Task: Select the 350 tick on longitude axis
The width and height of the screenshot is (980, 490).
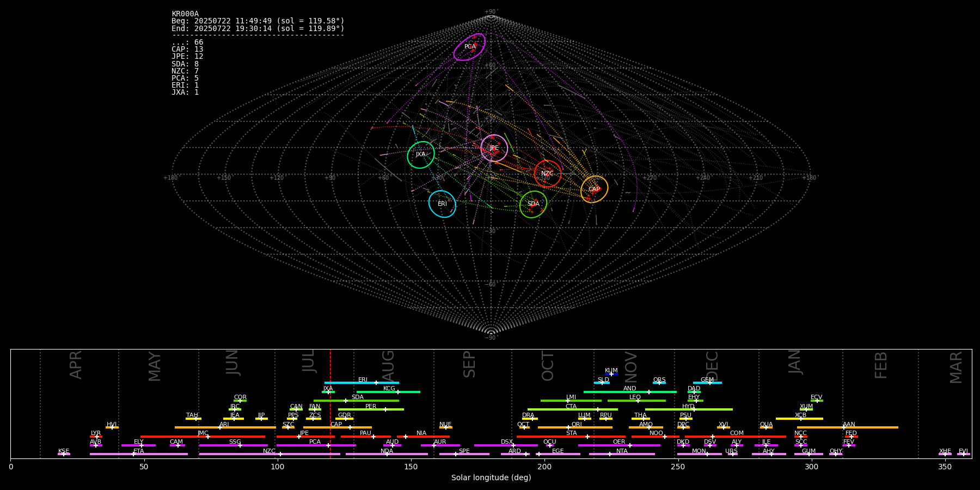Action: tap(945, 467)
